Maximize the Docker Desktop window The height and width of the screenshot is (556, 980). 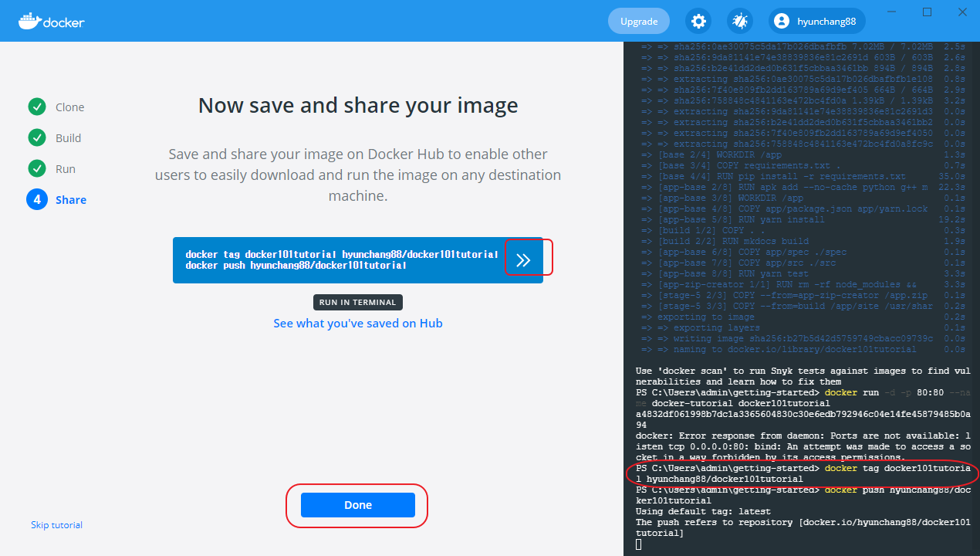928,12
